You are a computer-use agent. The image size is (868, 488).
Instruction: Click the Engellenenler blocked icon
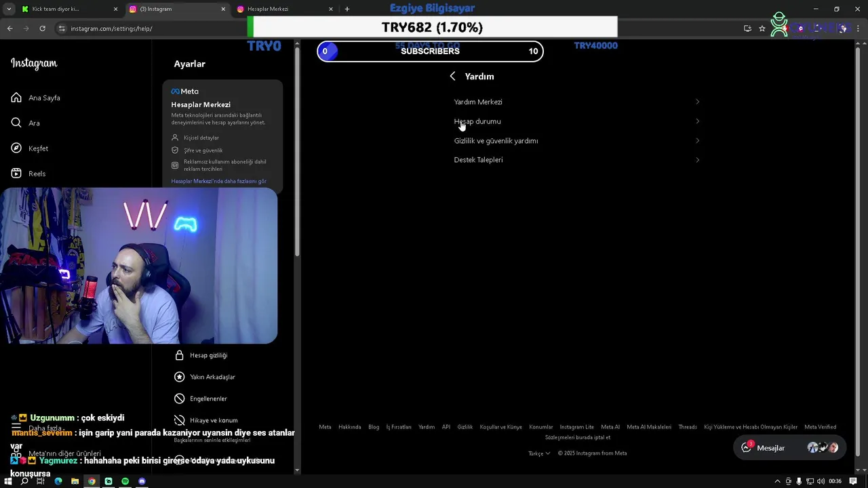click(179, 399)
